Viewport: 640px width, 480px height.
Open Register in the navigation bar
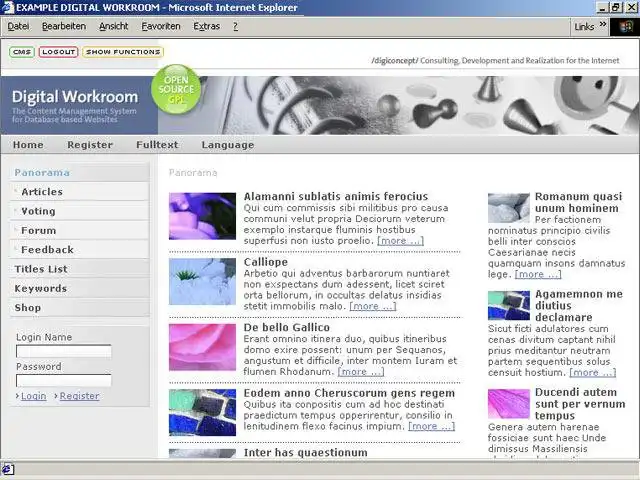[x=90, y=145]
